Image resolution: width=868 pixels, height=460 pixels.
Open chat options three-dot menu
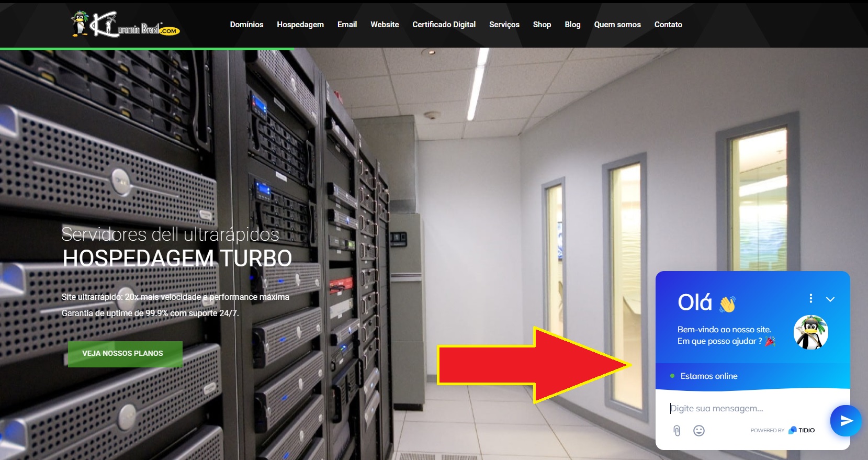810,298
